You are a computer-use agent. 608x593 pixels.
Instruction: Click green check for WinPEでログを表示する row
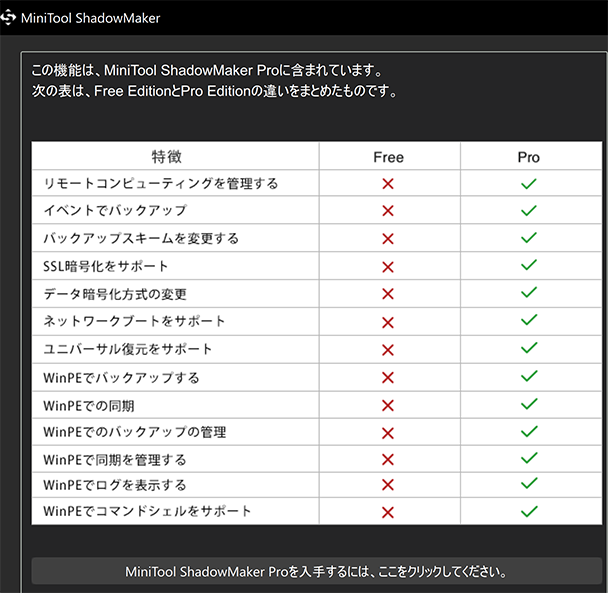pos(529,483)
